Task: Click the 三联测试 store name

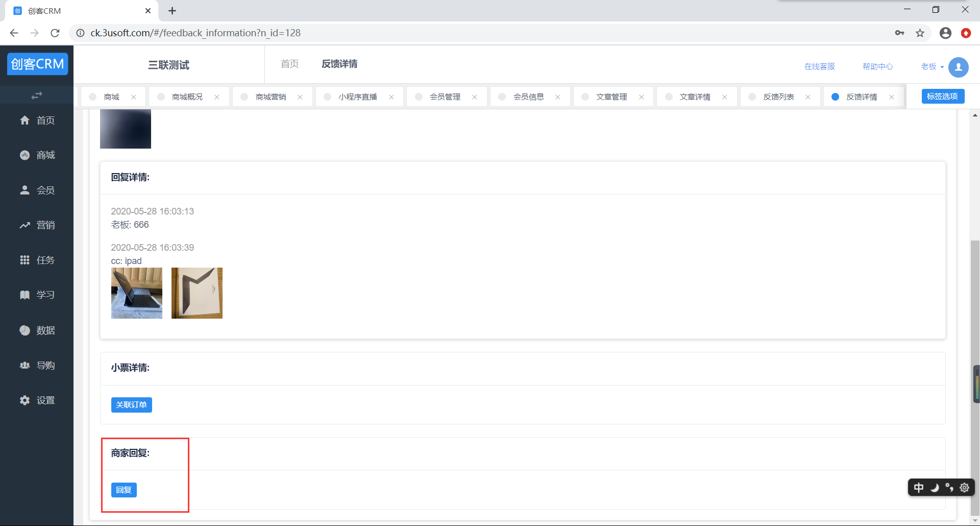Action: [169, 65]
